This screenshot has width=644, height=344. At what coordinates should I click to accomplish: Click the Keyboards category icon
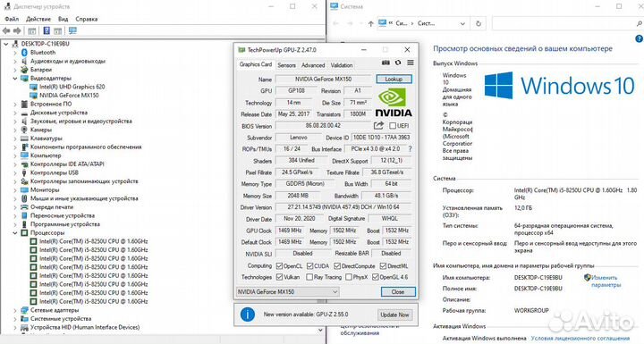pos(24,138)
